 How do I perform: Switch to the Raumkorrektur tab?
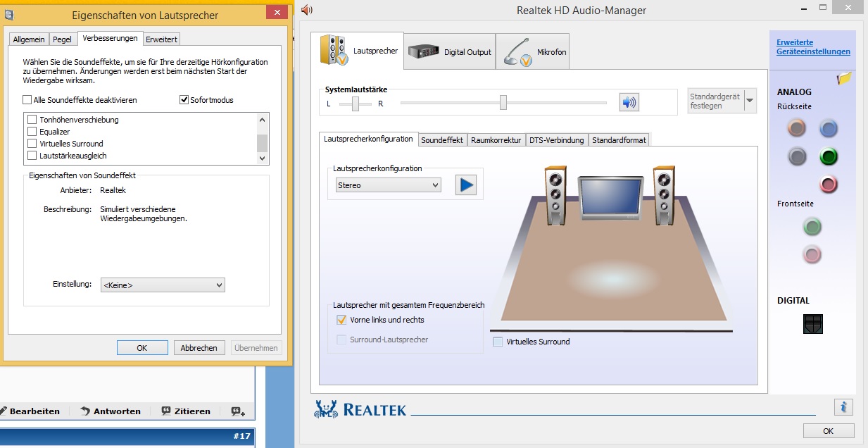point(496,140)
